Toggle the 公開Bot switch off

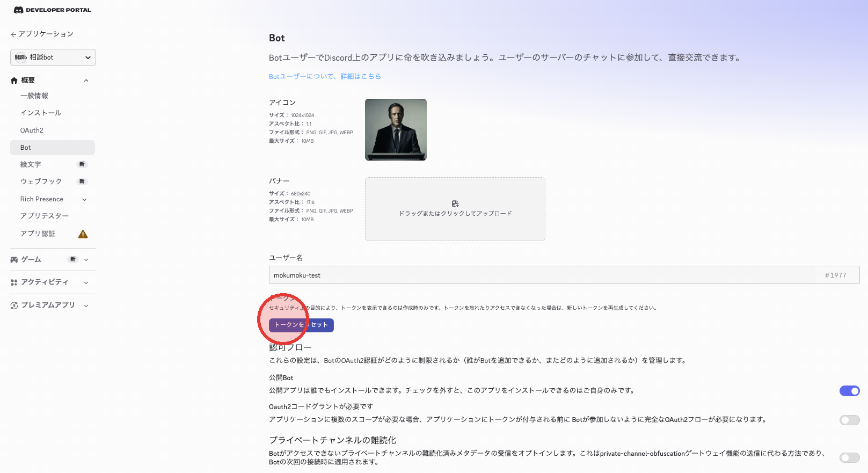point(850,391)
